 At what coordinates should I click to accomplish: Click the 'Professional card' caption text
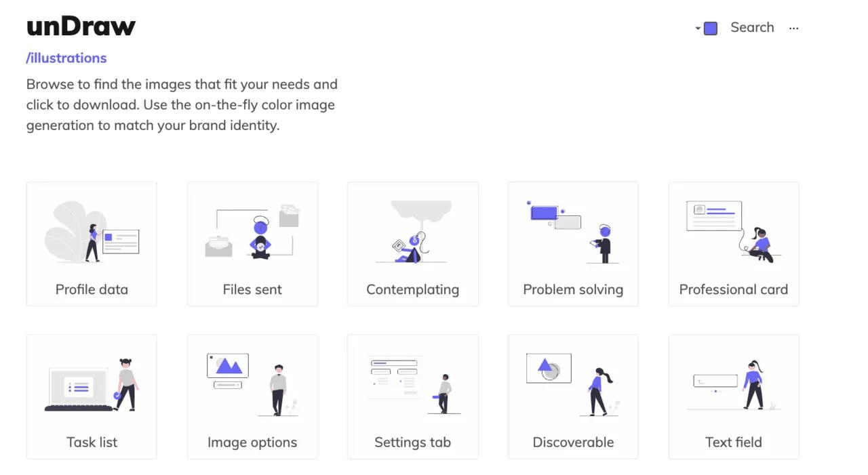tap(734, 289)
